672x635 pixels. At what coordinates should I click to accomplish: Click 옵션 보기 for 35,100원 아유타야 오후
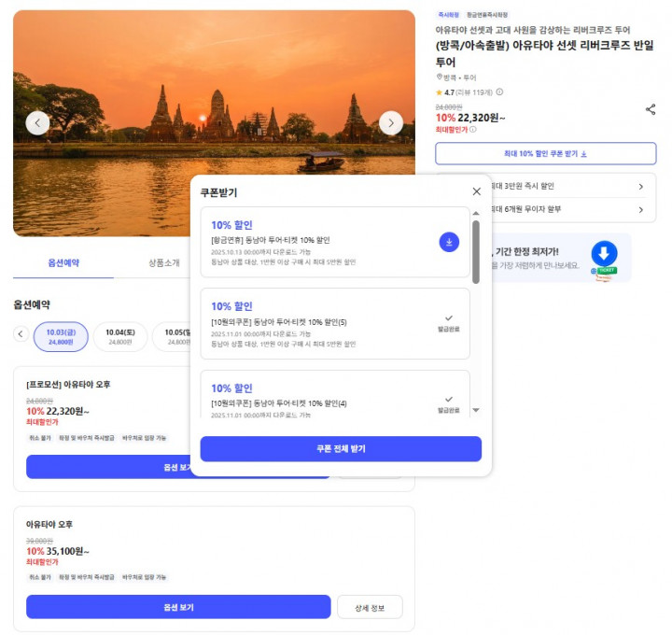(178, 607)
